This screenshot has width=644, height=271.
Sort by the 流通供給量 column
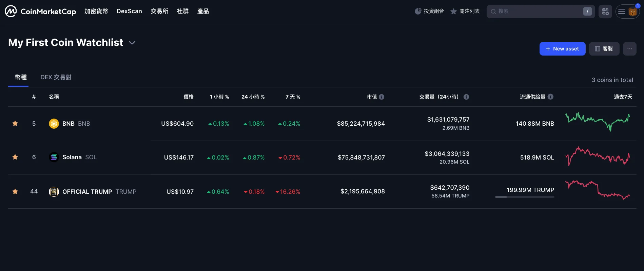point(532,97)
